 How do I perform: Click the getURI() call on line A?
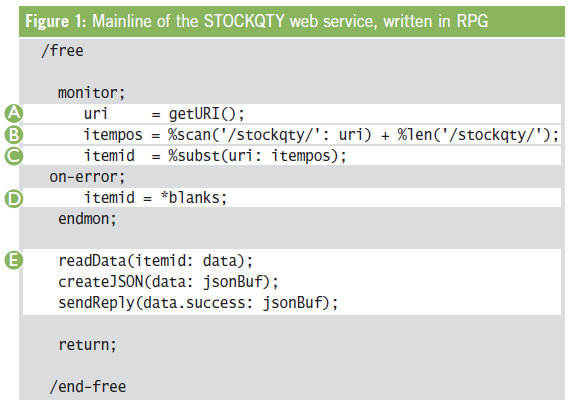point(206,114)
